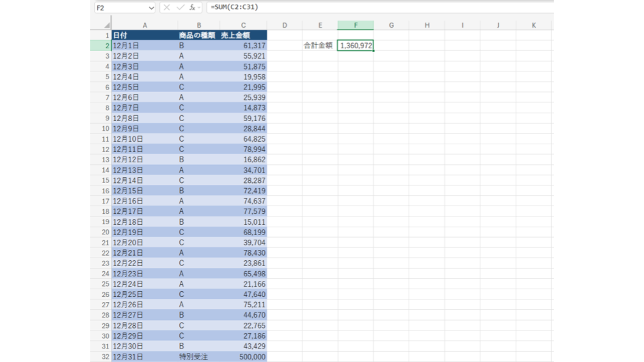Screen dimensions: 644x362
Task: Click the 売上金額 header cell
Action: [x=243, y=35]
